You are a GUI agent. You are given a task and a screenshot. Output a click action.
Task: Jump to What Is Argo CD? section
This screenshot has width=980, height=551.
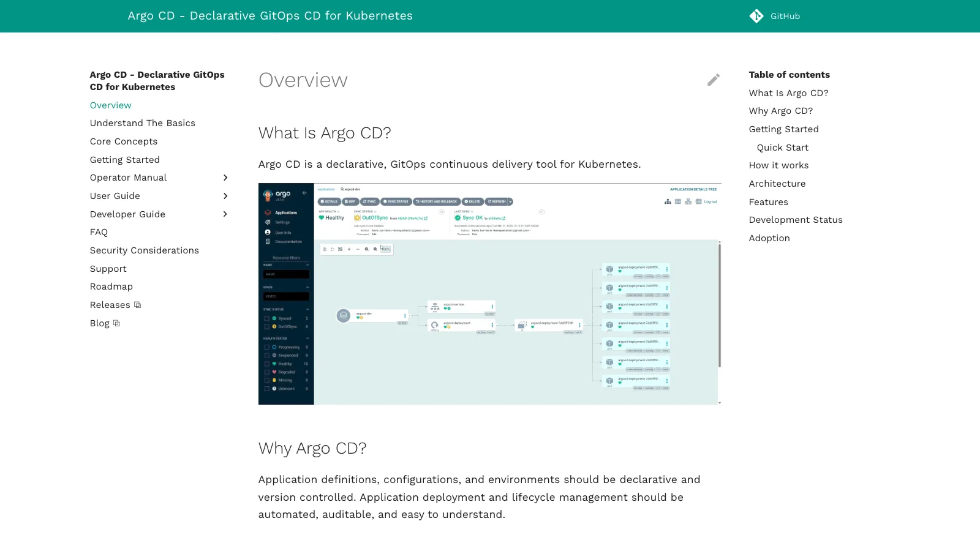[789, 93]
